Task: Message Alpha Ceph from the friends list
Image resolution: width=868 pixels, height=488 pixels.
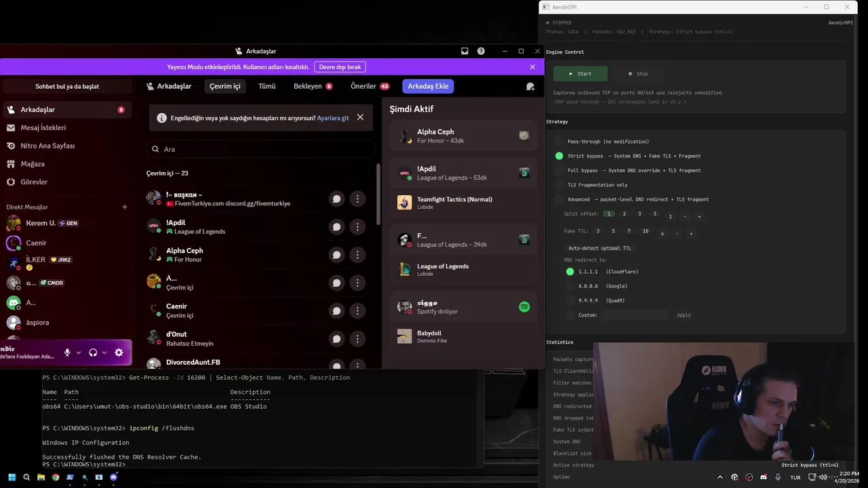Action: 336,255
